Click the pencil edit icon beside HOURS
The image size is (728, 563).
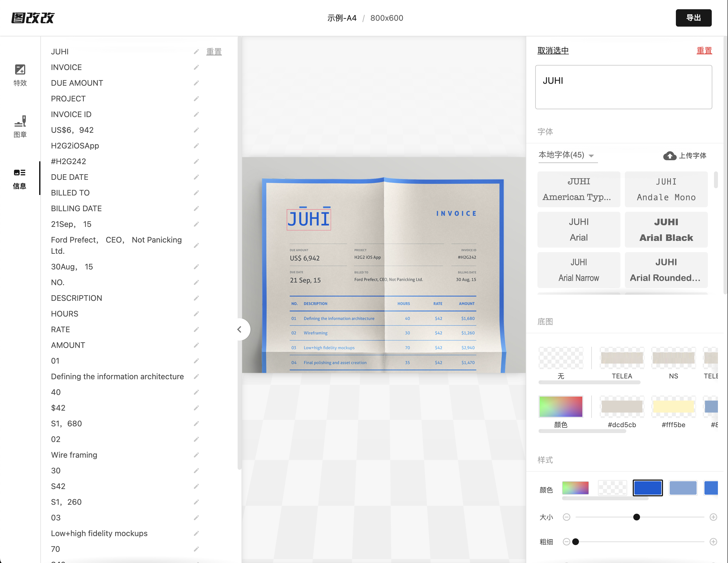(196, 314)
